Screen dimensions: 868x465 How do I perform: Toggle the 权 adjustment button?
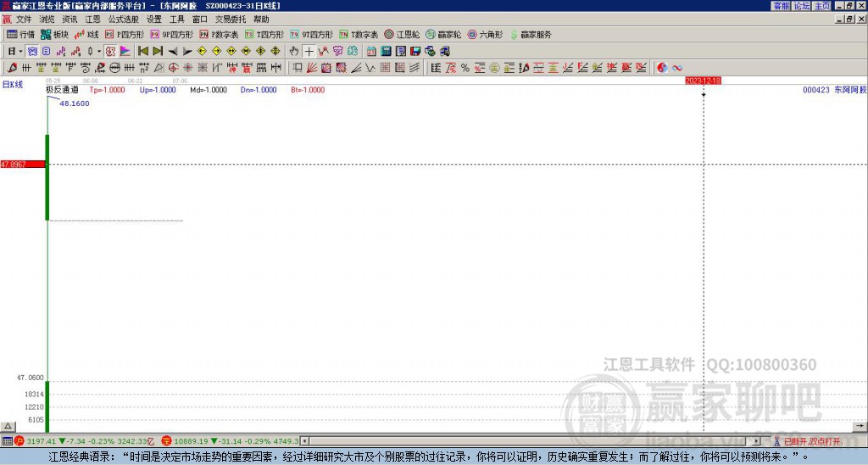[x=110, y=51]
